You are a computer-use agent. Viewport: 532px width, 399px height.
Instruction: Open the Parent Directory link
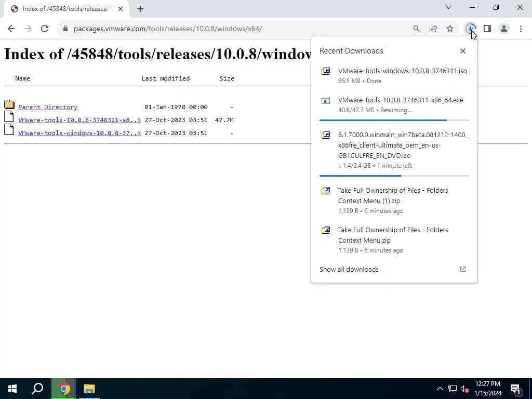click(x=48, y=107)
